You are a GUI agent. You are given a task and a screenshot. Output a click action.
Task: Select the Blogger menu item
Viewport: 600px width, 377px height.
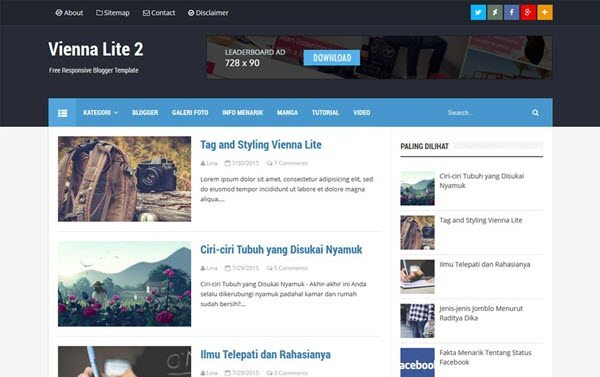tap(145, 113)
